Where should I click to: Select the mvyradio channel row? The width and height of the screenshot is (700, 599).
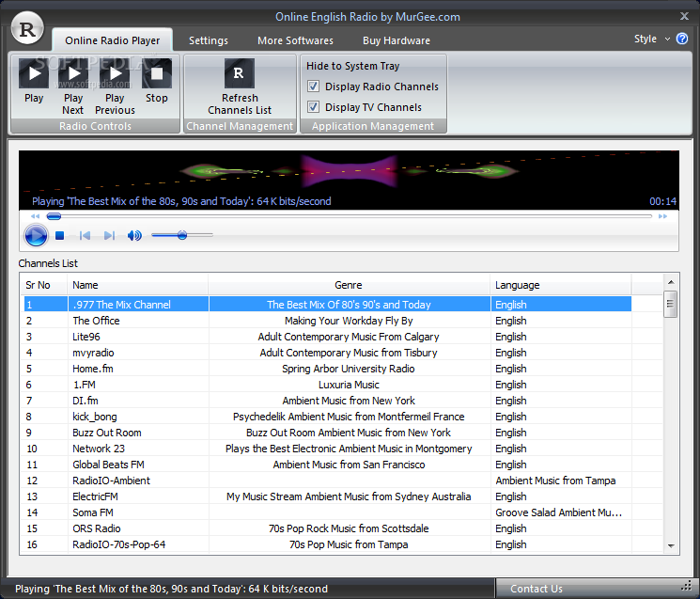327,353
